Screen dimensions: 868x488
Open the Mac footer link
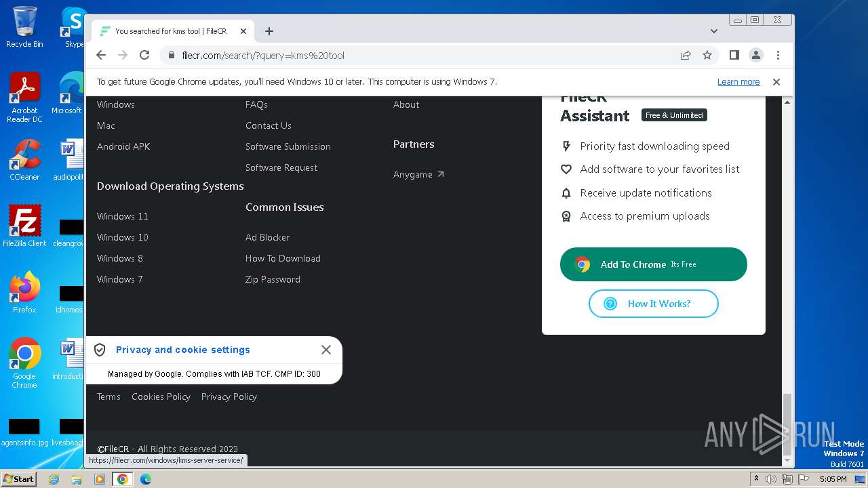pos(106,125)
